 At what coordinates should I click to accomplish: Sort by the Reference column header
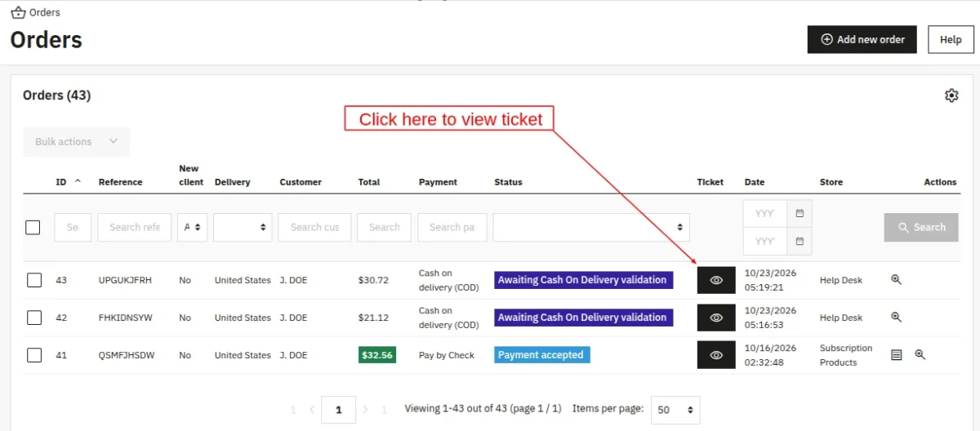coord(120,182)
